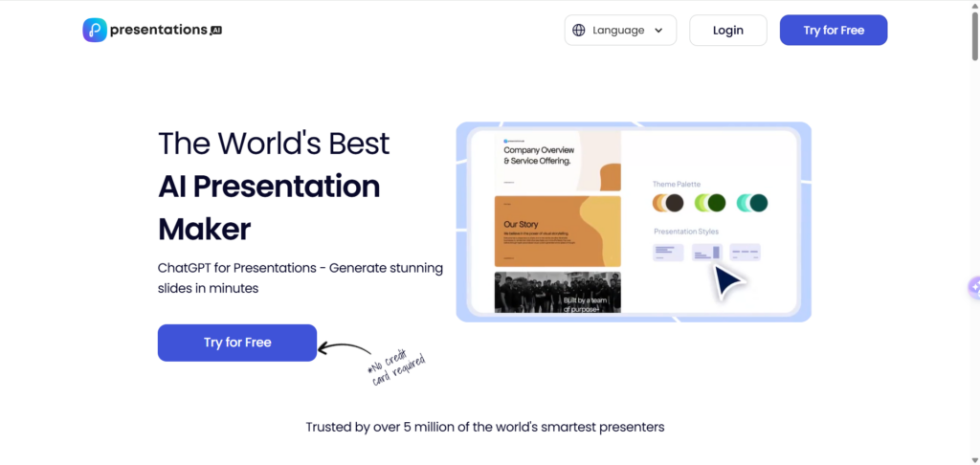Select the teal theme palette swatch
The width and height of the screenshot is (980, 465).
(752, 203)
